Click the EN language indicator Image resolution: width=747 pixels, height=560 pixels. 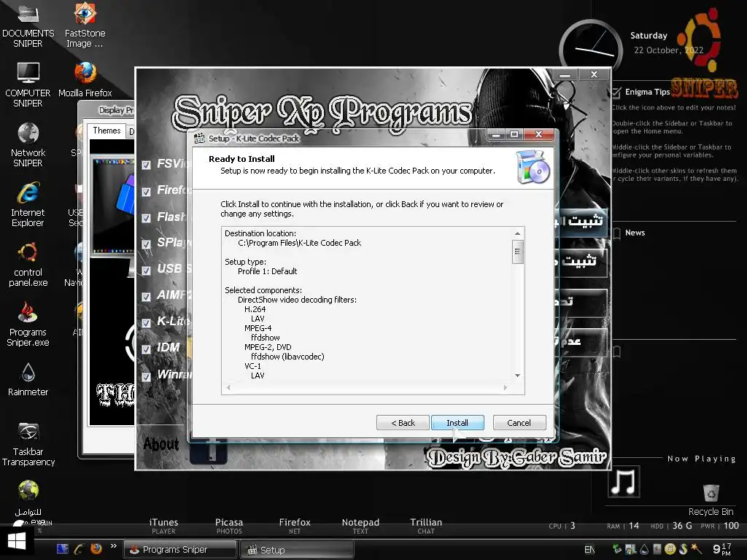coord(589,550)
